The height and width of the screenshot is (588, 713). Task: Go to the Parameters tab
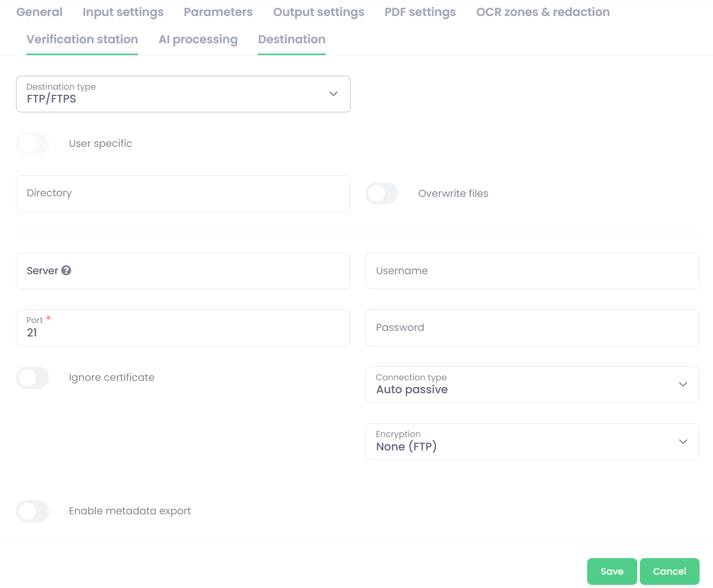(218, 12)
